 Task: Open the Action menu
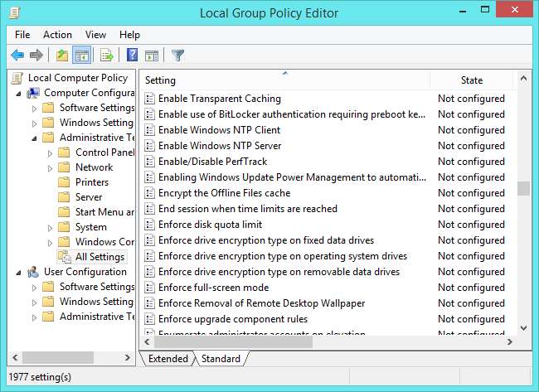tap(57, 35)
